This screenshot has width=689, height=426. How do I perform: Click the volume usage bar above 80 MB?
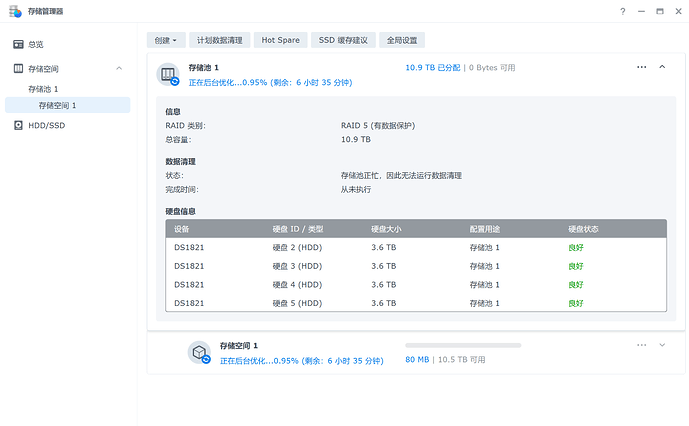click(462, 345)
